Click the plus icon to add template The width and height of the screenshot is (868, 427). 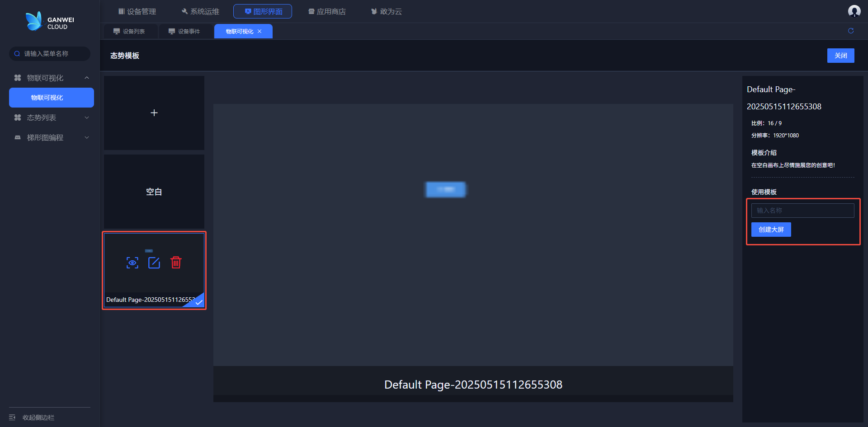154,113
